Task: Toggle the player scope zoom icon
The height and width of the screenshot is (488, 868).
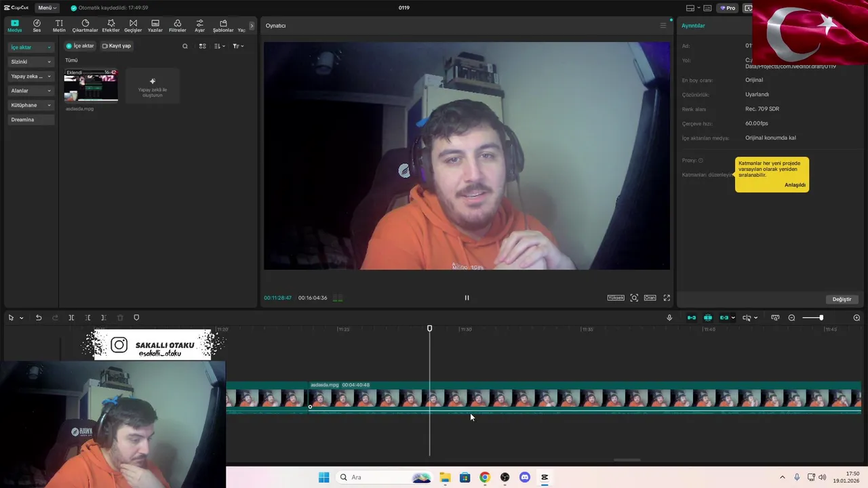Action: (634, 298)
